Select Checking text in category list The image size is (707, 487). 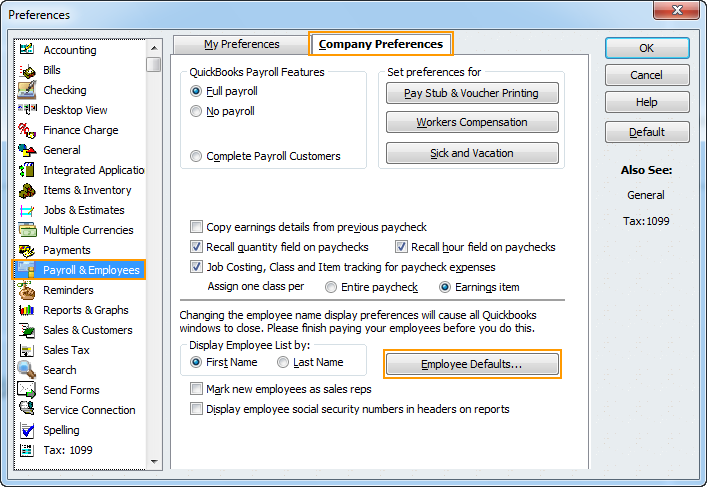point(65,90)
